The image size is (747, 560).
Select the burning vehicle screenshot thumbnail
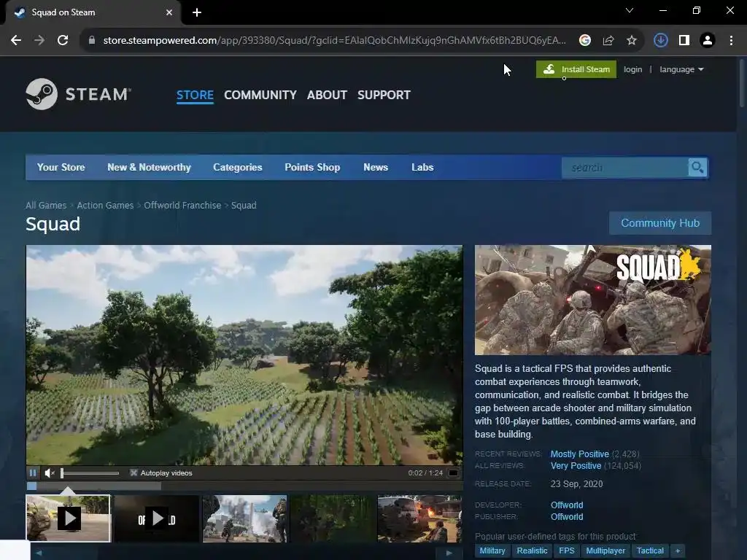(x=419, y=518)
